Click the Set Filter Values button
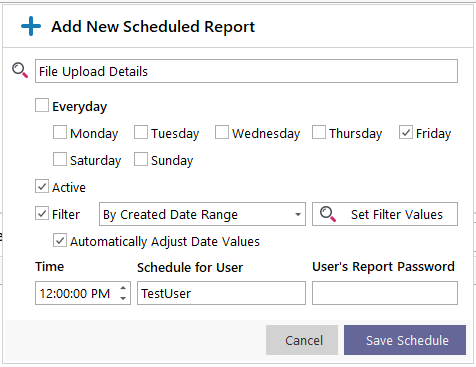Image resolution: width=476 pixels, height=367 pixels. click(385, 214)
